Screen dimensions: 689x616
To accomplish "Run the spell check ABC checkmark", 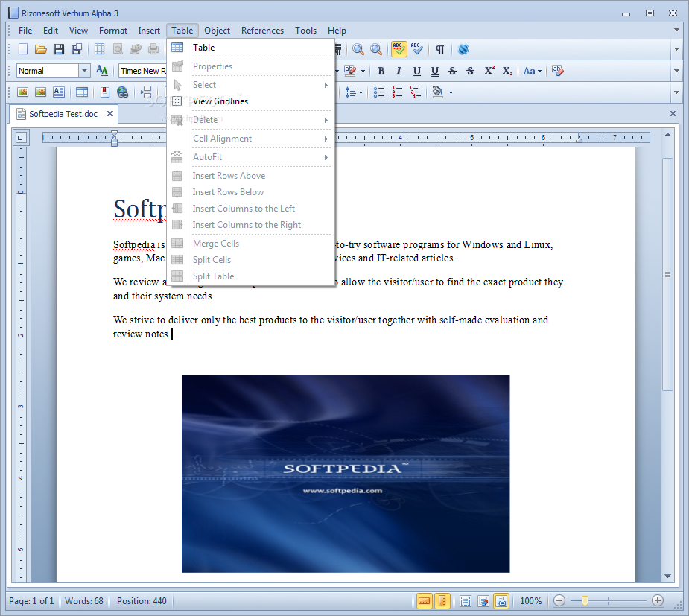I will click(x=416, y=49).
